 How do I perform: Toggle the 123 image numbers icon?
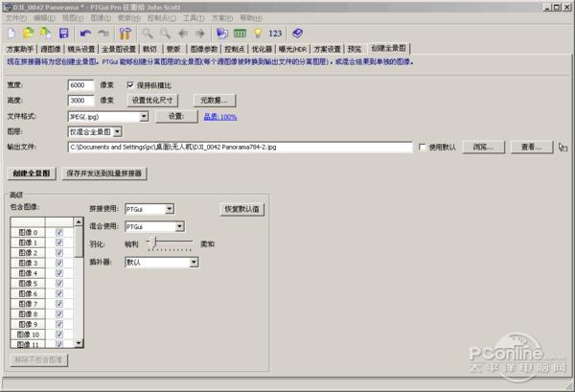[275, 34]
